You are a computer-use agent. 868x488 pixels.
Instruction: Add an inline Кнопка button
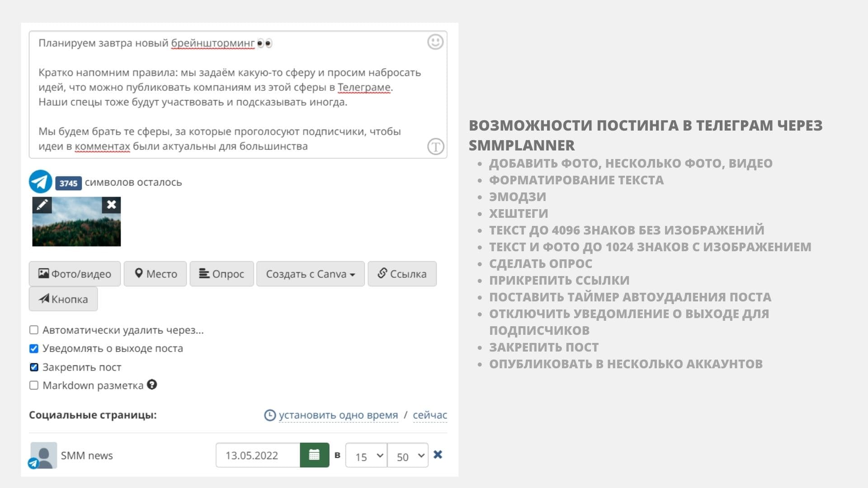[x=63, y=299]
